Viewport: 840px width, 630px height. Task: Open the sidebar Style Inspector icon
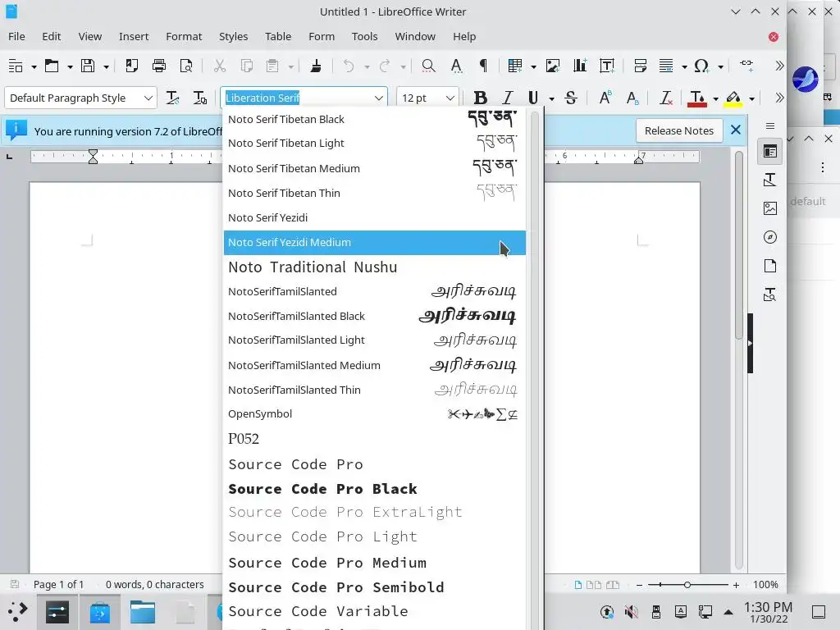(770, 294)
